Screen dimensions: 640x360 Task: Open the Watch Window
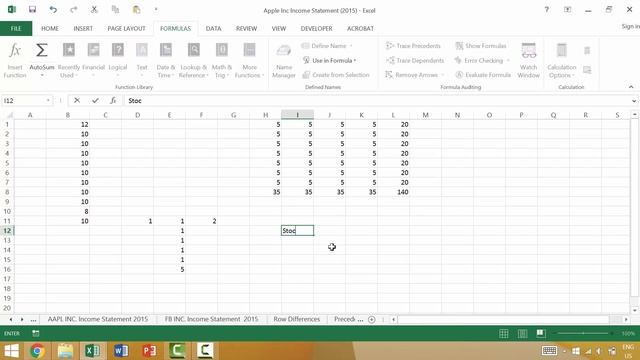coord(529,60)
